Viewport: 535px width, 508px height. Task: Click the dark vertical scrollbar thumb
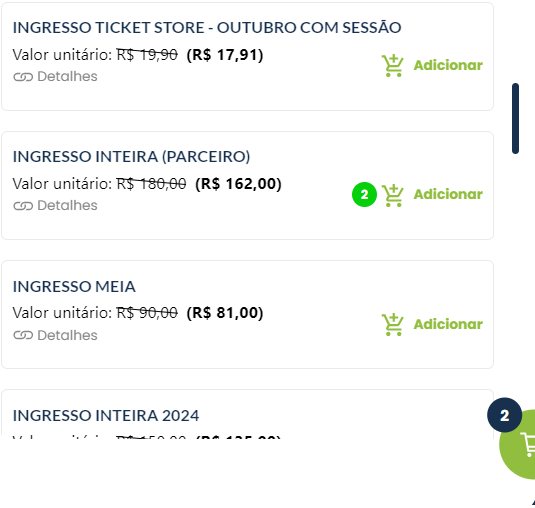coord(515,118)
